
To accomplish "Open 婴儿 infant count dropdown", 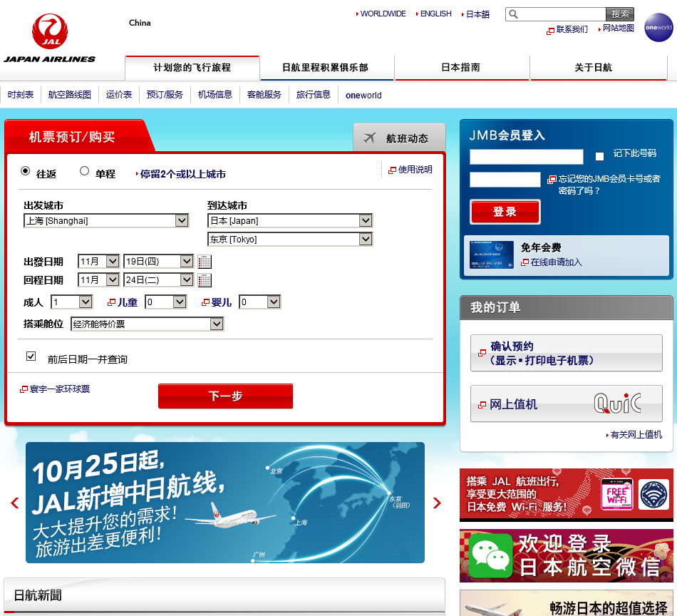I will pyautogui.click(x=260, y=302).
